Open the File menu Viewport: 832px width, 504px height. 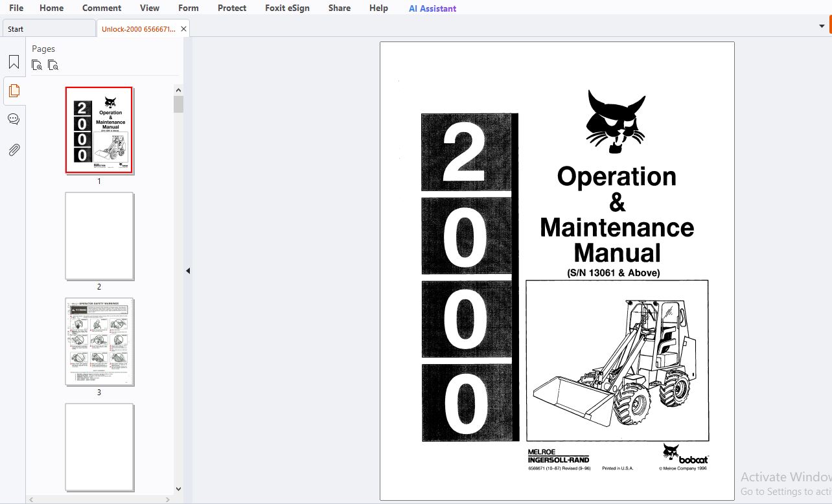tap(16, 8)
